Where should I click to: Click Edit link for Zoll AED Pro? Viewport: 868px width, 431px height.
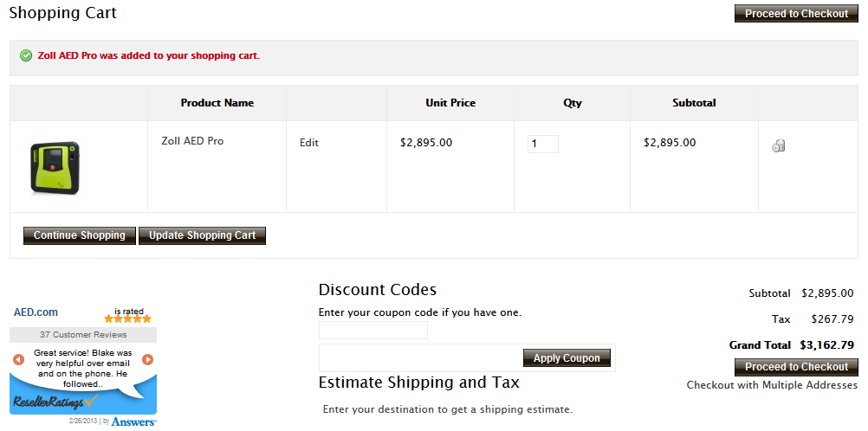click(309, 143)
